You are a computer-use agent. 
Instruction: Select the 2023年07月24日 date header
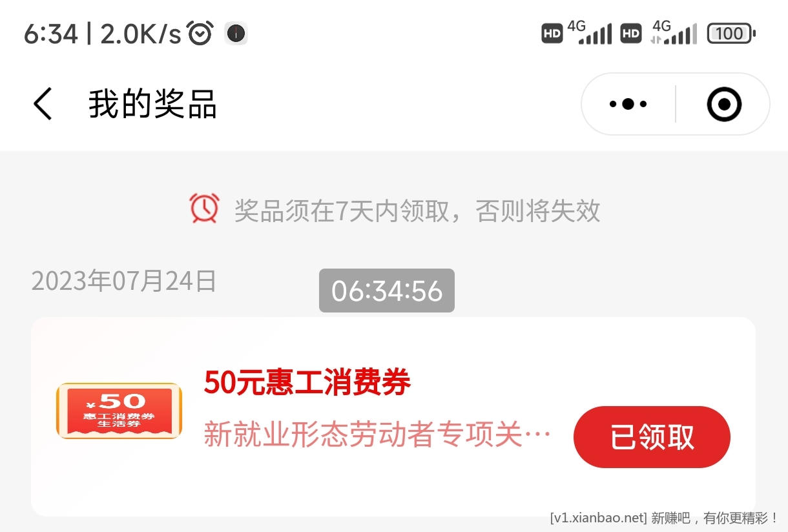tap(124, 281)
